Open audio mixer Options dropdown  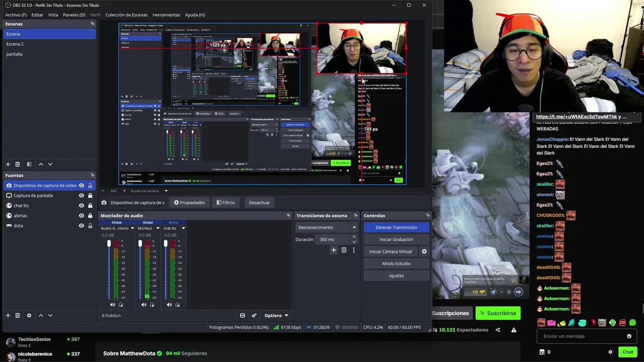pyautogui.click(x=276, y=315)
